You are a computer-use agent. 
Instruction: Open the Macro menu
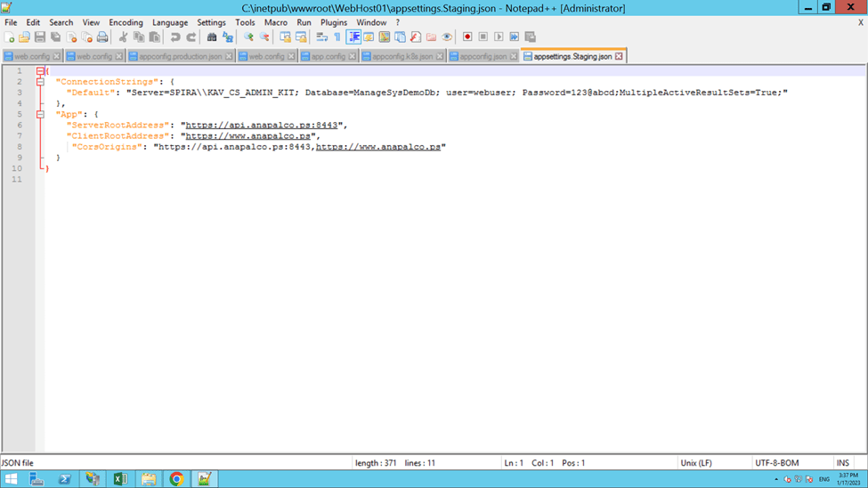click(x=276, y=23)
